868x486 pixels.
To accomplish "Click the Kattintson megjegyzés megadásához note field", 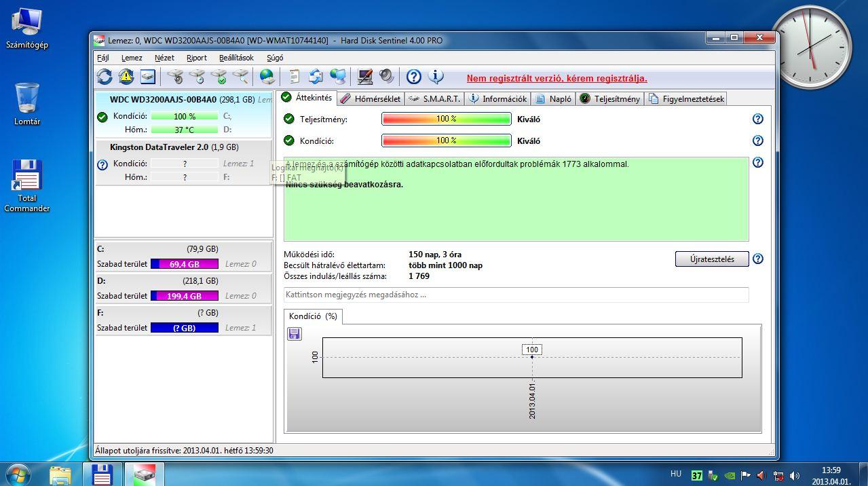I will (516, 295).
